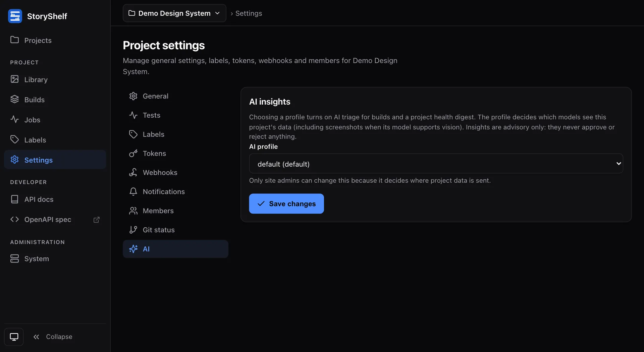Click the AI sparkles icon

click(x=133, y=249)
